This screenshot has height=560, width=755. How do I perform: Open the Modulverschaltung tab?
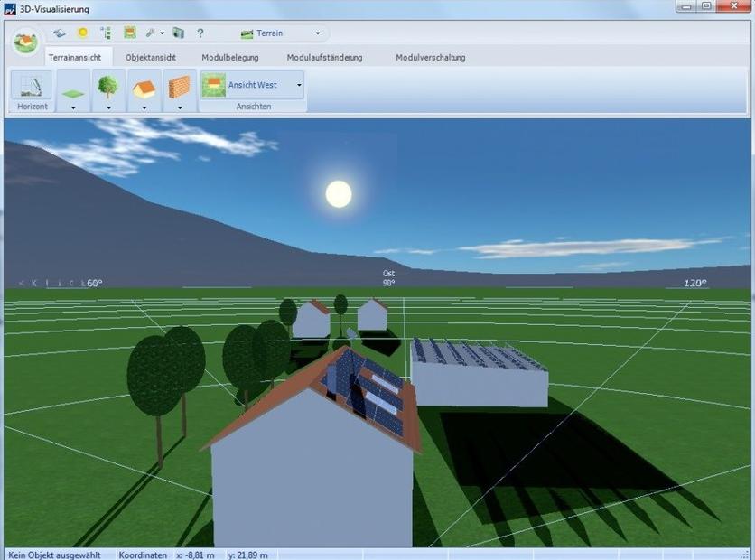pos(430,58)
